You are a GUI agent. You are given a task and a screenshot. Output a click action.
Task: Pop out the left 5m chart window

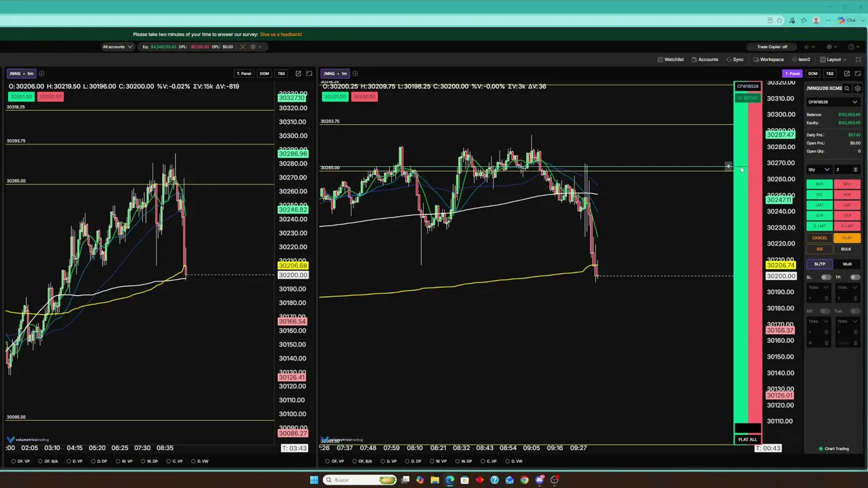click(x=298, y=73)
